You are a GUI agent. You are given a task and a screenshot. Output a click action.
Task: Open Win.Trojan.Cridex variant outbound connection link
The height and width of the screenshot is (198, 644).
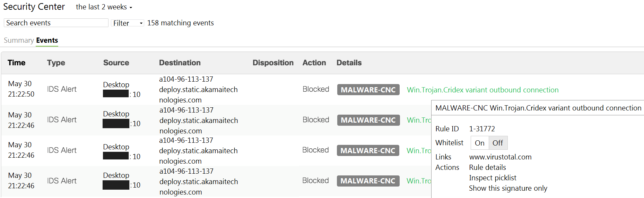482,90
